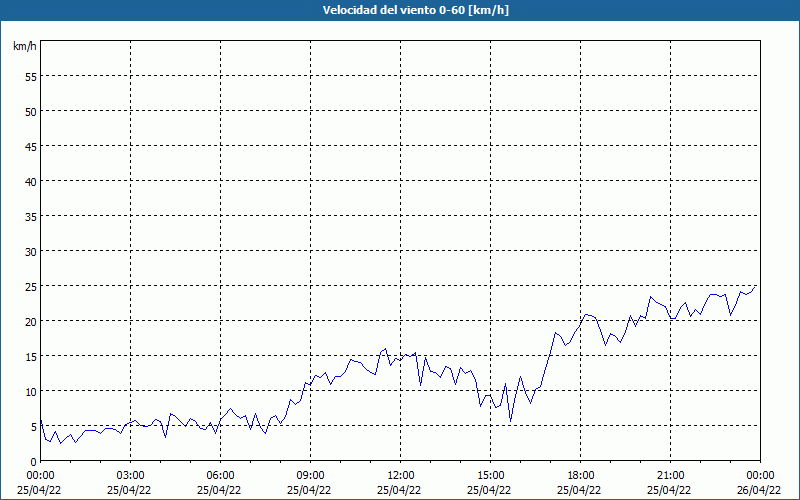Select the 10 value on y-axis
The width and height of the screenshot is (800, 500).
(x=31, y=391)
